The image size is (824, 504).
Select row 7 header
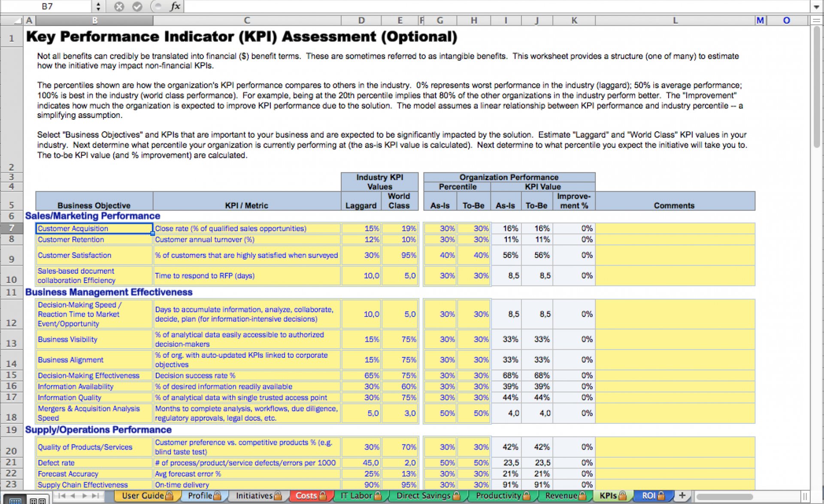point(12,228)
